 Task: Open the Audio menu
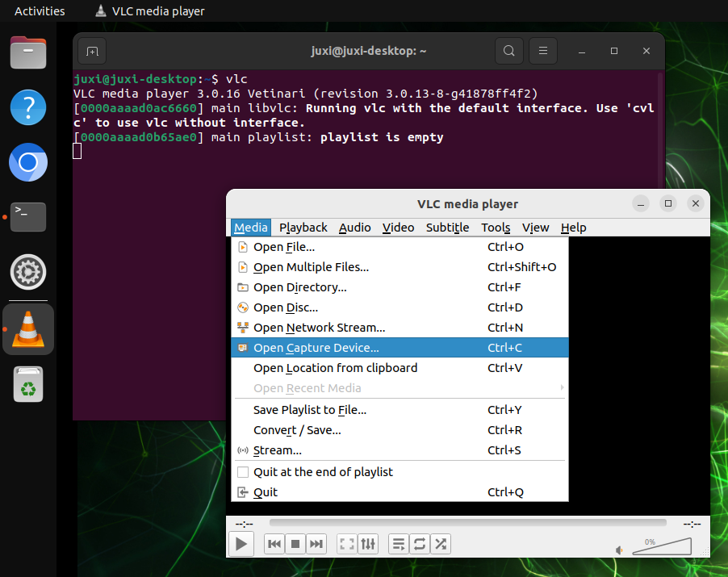pyautogui.click(x=354, y=228)
